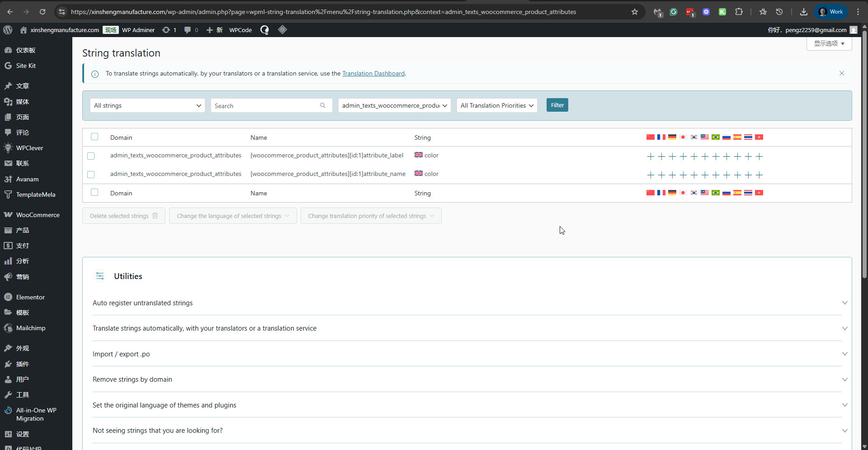868x450 pixels.
Task: Click the diamond icon in the admin bar
Action: pyautogui.click(x=283, y=30)
